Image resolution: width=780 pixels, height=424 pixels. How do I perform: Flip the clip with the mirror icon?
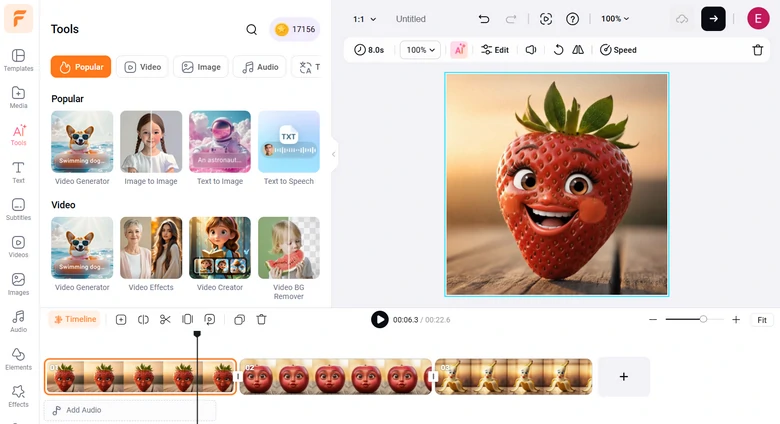tap(578, 50)
